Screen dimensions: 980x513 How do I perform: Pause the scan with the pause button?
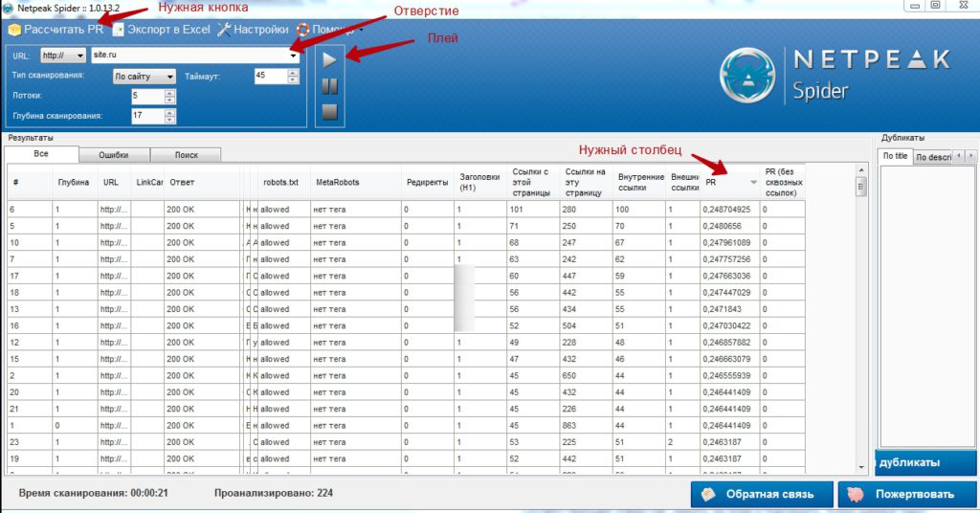pyautogui.click(x=329, y=86)
